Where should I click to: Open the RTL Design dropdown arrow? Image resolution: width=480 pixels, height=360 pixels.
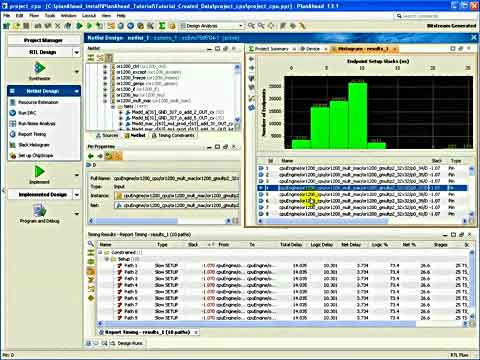pyautogui.click(x=77, y=52)
